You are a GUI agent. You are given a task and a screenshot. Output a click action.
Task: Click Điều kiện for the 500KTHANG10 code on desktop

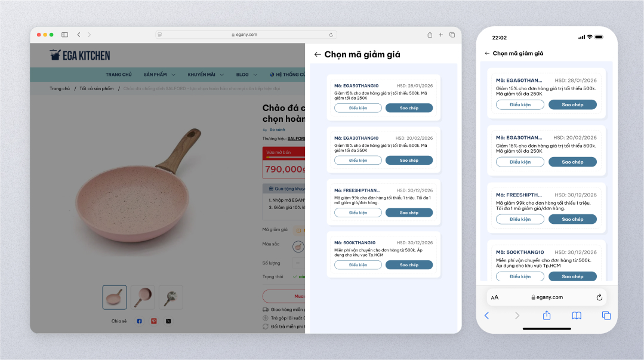pyautogui.click(x=358, y=265)
